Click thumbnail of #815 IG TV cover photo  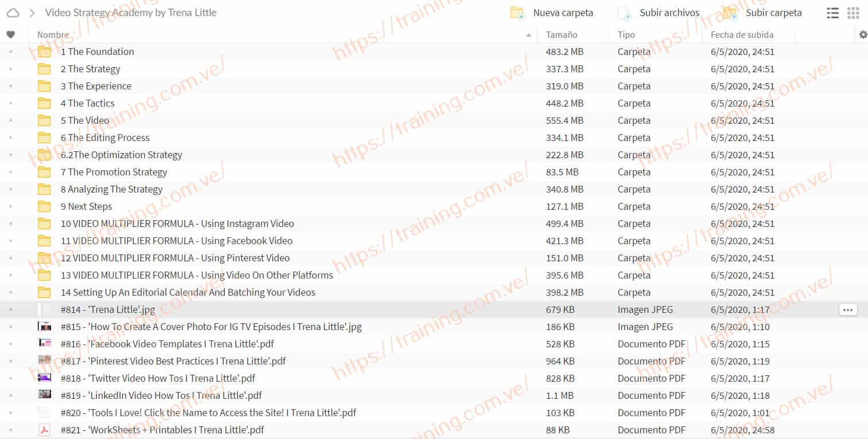point(44,327)
